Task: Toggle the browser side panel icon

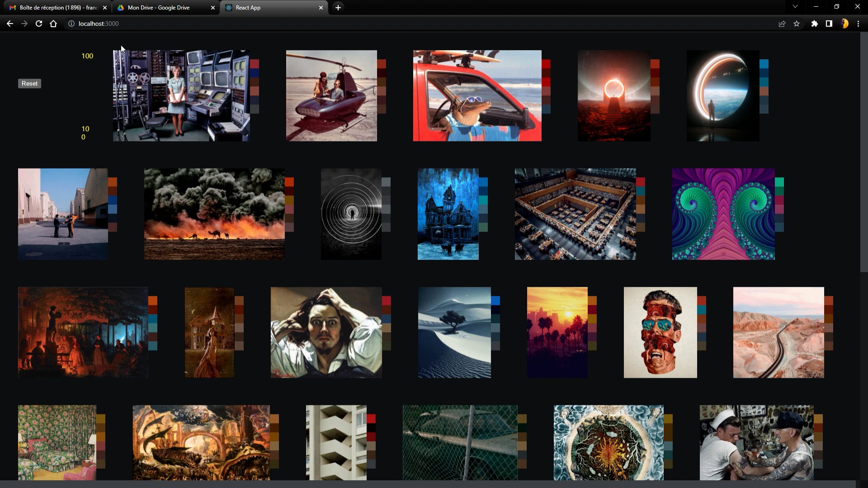Action: pyautogui.click(x=829, y=23)
